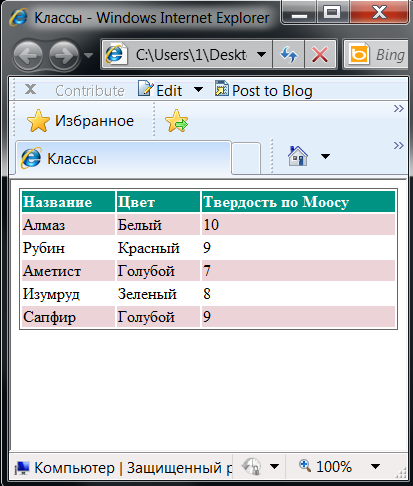Click Internet Explorer title bar logo
413x486 pixels.
click(x=19, y=17)
